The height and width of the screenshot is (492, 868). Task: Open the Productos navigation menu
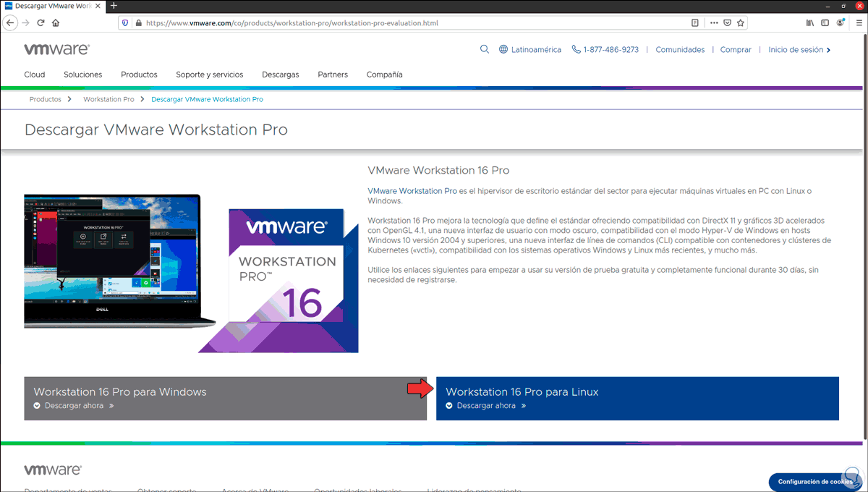click(x=139, y=75)
